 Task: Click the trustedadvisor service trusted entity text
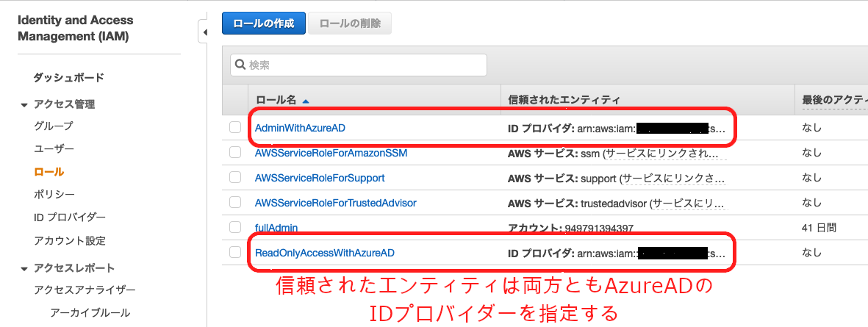click(616, 204)
